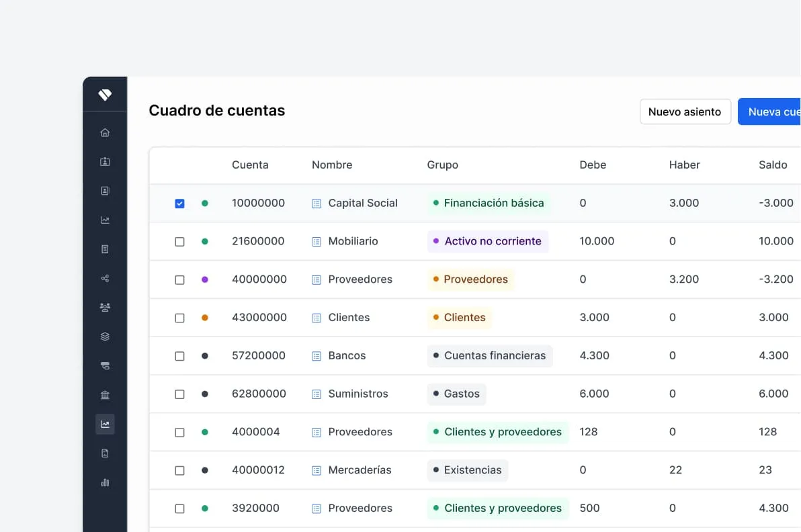Uncheck the Capital Social row checkbox
The width and height of the screenshot is (801, 532).
[x=179, y=203]
